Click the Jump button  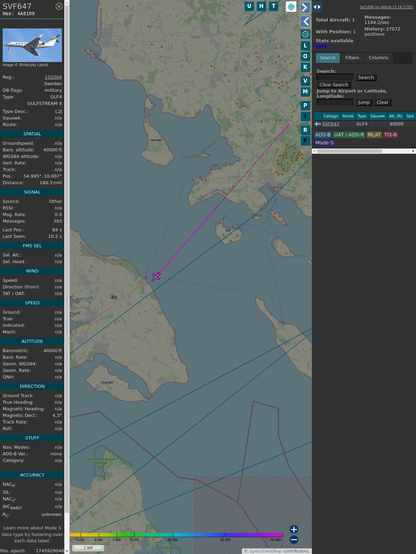click(x=363, y=102)
